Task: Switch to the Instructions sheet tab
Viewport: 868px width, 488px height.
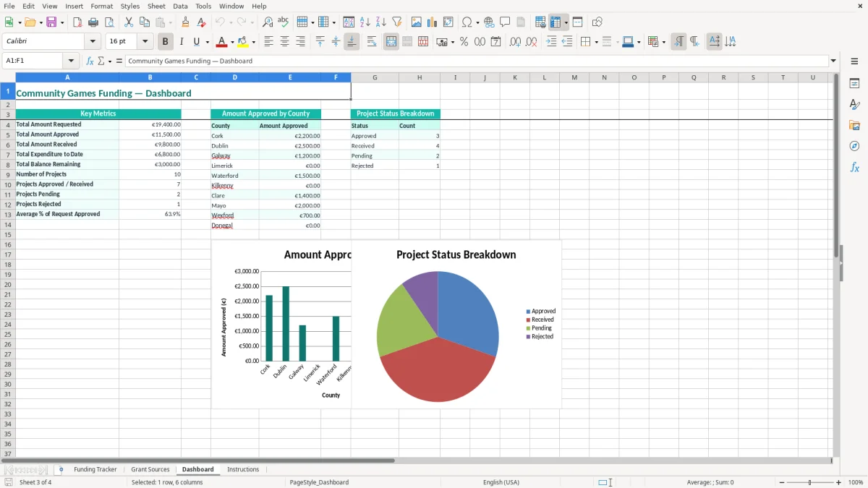Action: (x=243, y=469)
